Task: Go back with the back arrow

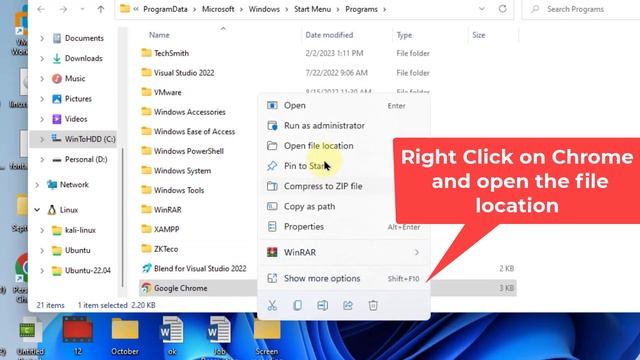Action: (41, 9)
